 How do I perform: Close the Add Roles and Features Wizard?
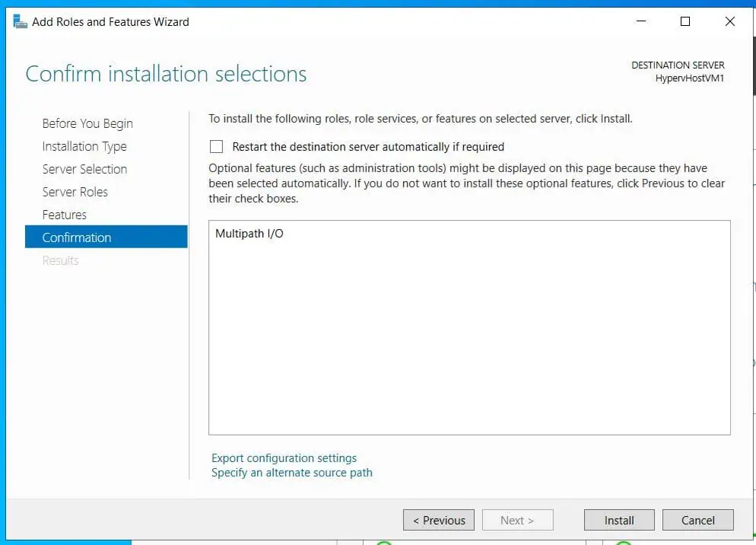[x=730, y=21]
